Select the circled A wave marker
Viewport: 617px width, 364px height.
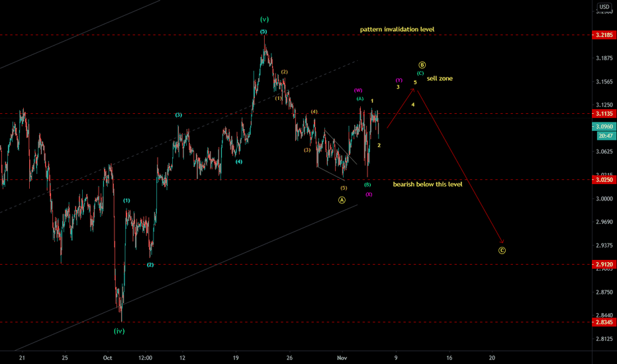tap(342, 201)
